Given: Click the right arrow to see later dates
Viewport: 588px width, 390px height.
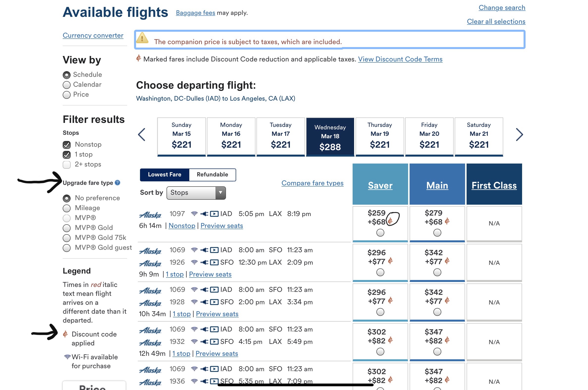Looking at the screenshot, I should [x=520, y=135].
